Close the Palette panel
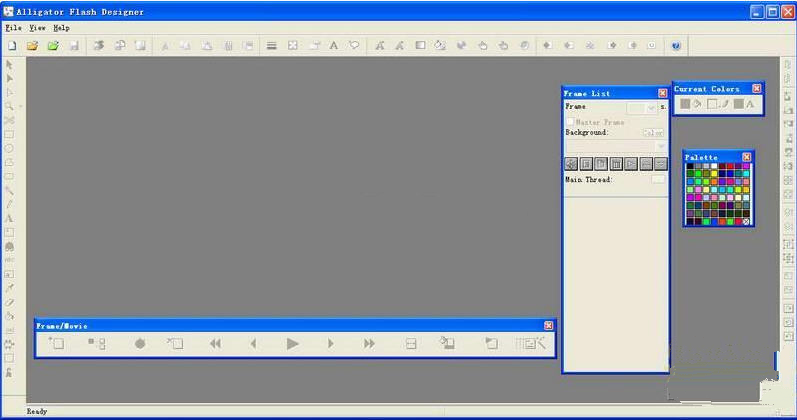This screenshot has height=420, width=797. pos(746,157)
